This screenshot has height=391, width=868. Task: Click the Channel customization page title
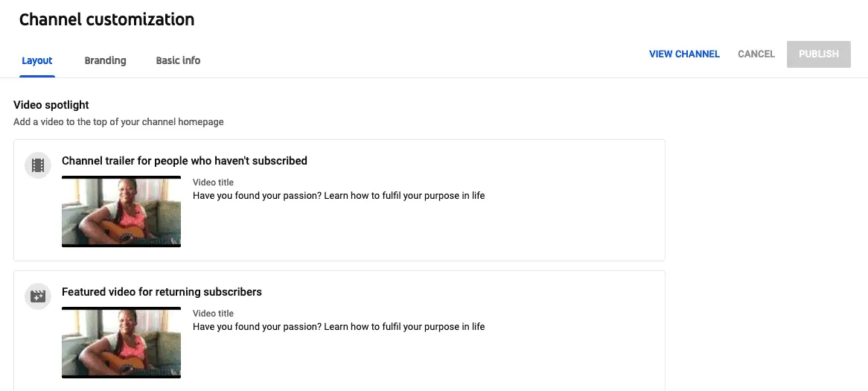[107, 19]
